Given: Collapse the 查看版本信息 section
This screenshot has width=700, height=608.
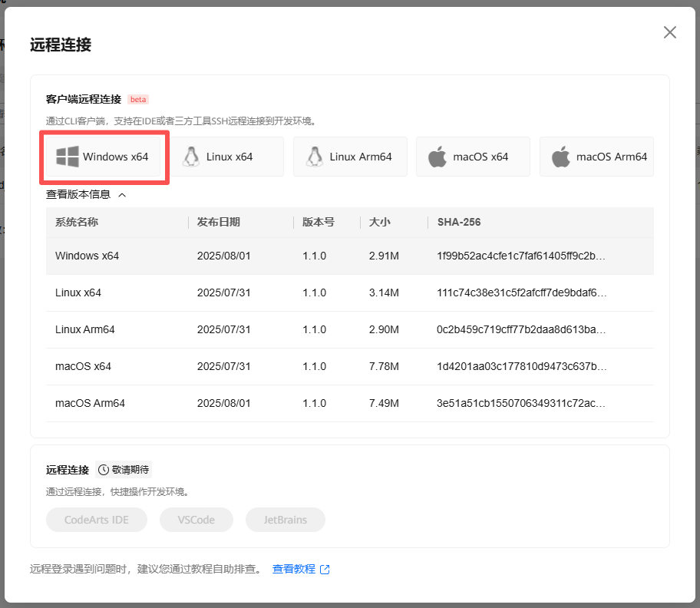Looking at the screenshot, I should pos(78,195).
